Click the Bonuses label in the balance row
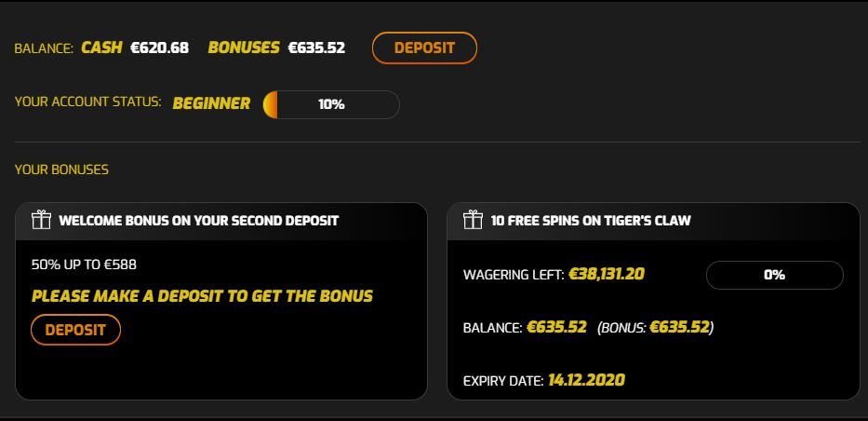The height and width of the screenshot is (421, 868). [x=244, y=48]
